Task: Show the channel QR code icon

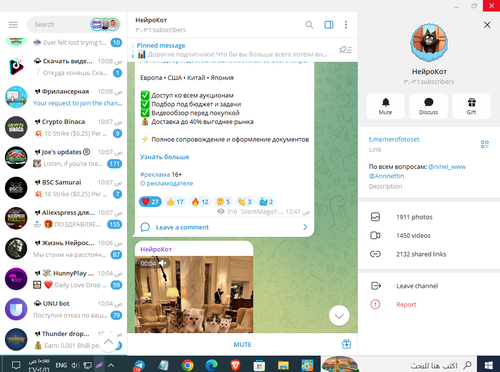Action: [x=485, y=144]
